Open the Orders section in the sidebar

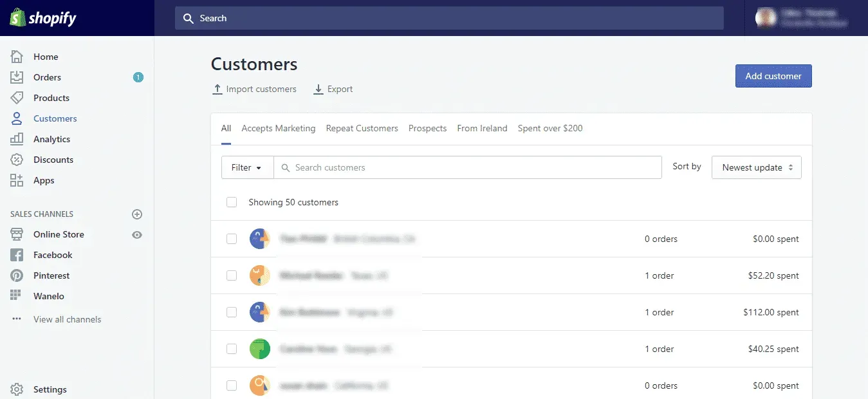click(x=46, y=77)
